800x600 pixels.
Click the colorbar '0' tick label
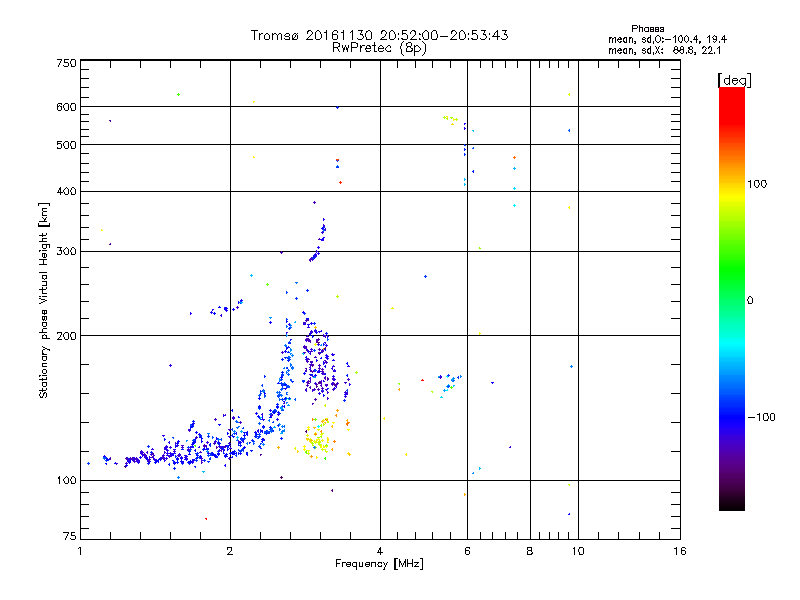(750, 301)
